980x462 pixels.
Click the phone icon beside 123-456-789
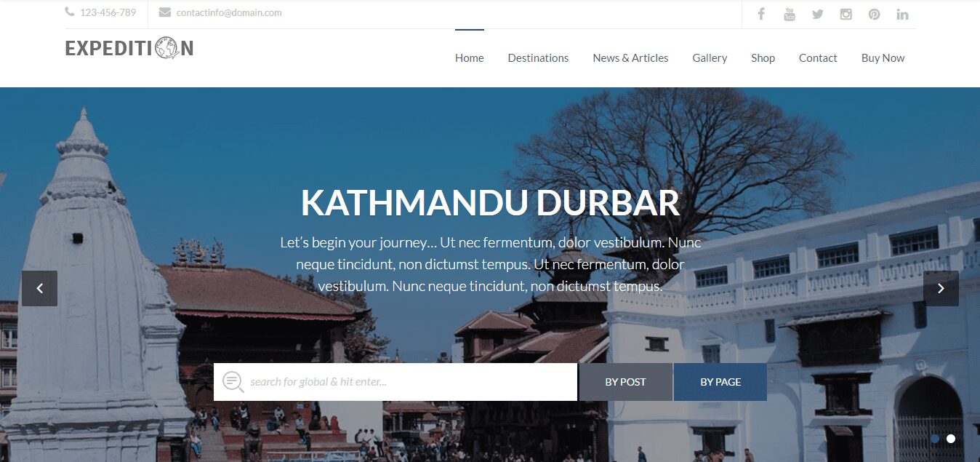(x=70, y=12)
